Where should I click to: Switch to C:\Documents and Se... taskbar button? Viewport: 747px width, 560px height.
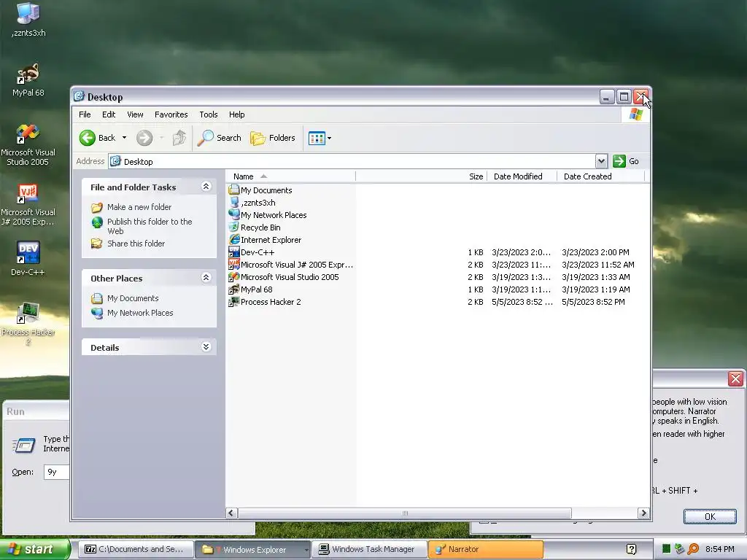pyautogui.click(x=135, y=549)
